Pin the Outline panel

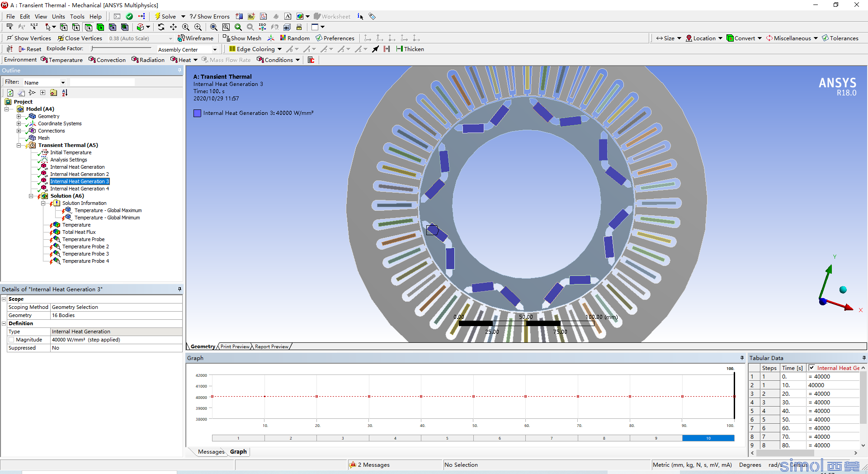(x=179, y=70)
